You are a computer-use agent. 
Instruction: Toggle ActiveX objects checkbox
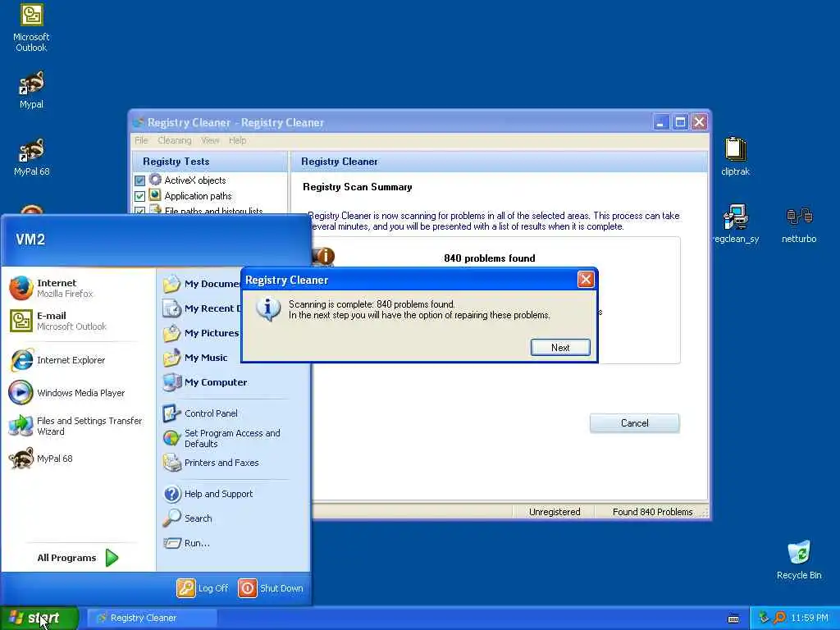[x=139, y=180]
